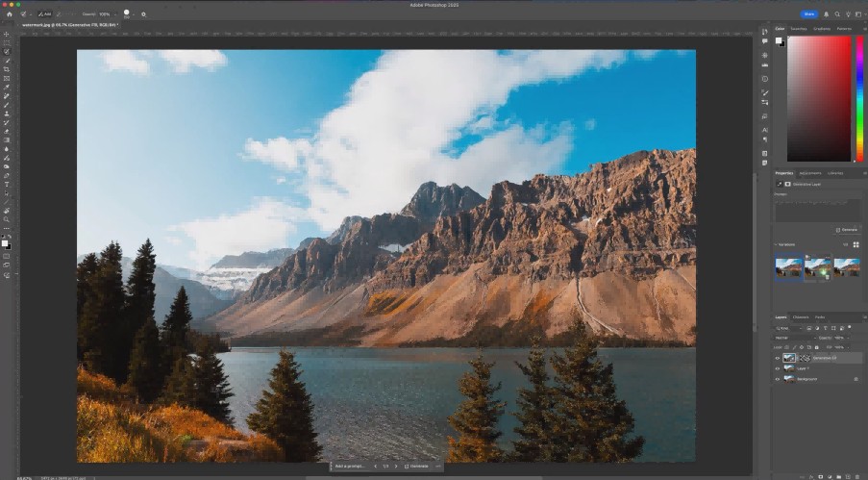
Task: Toggle lock all padlock
Action: click(816, 347)
